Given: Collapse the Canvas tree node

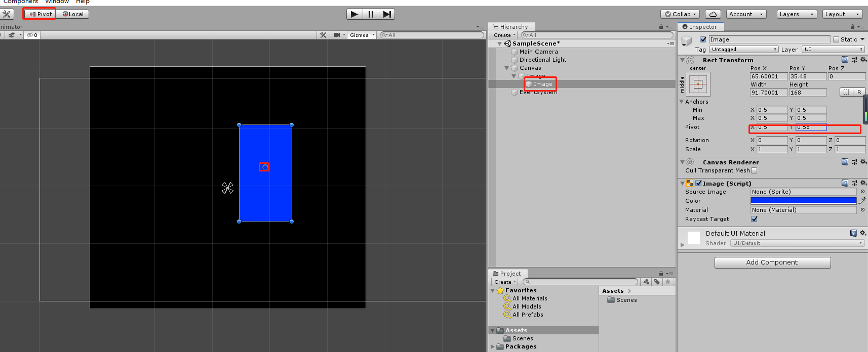Looking at the screenshot, I should (507, 68).
